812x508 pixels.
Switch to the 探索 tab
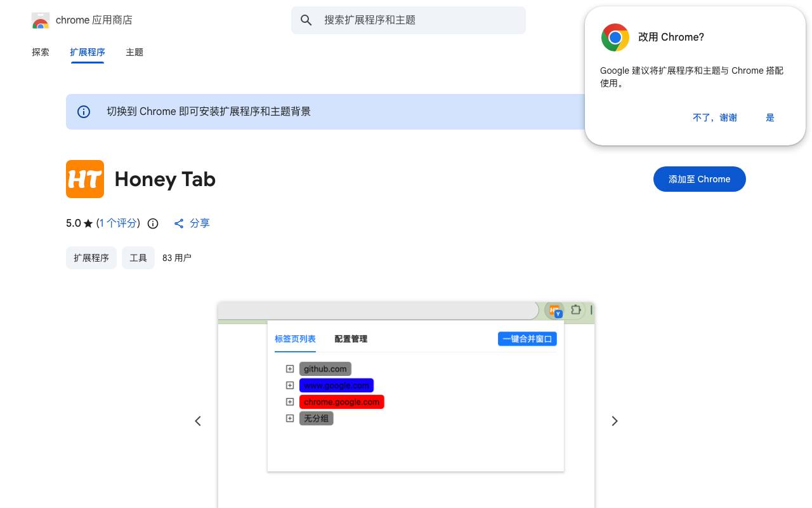[x=41, y=52]
